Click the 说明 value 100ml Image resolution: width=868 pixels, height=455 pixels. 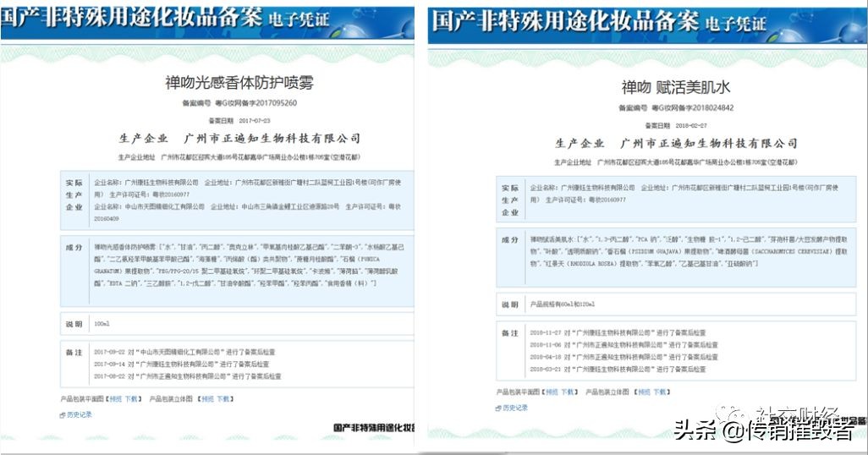(102, 324)
